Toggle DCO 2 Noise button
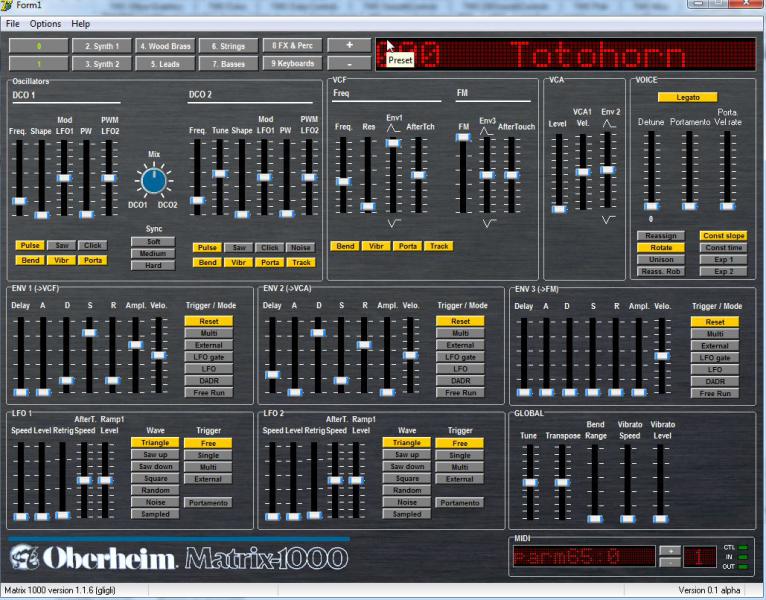This screenshot has height=600, width=766. 301,248
